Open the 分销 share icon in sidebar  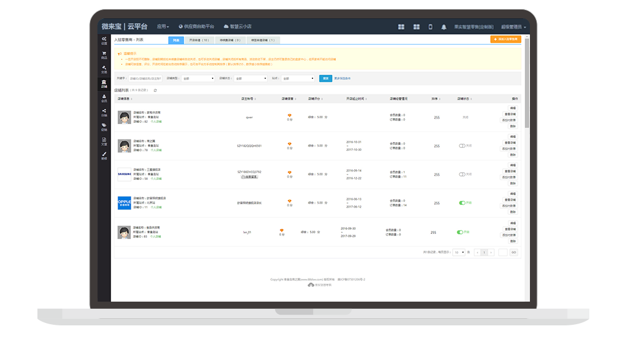[104, 112]
